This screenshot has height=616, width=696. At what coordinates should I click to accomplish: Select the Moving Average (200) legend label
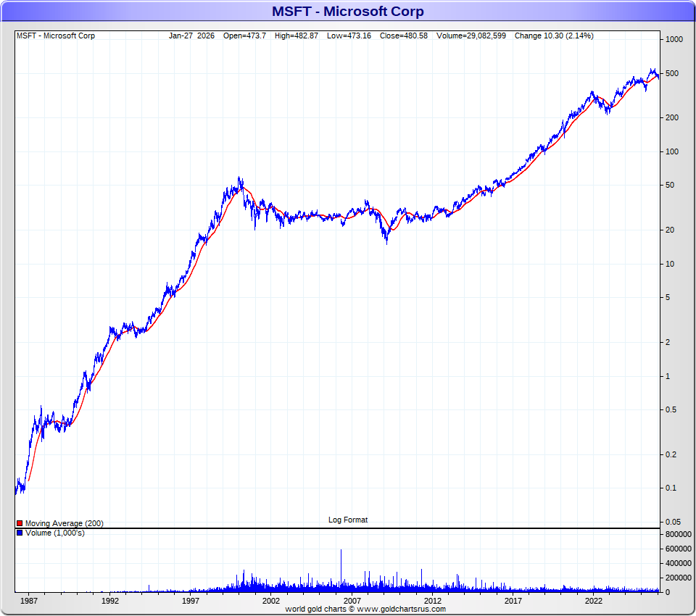[x=64, y=523]
